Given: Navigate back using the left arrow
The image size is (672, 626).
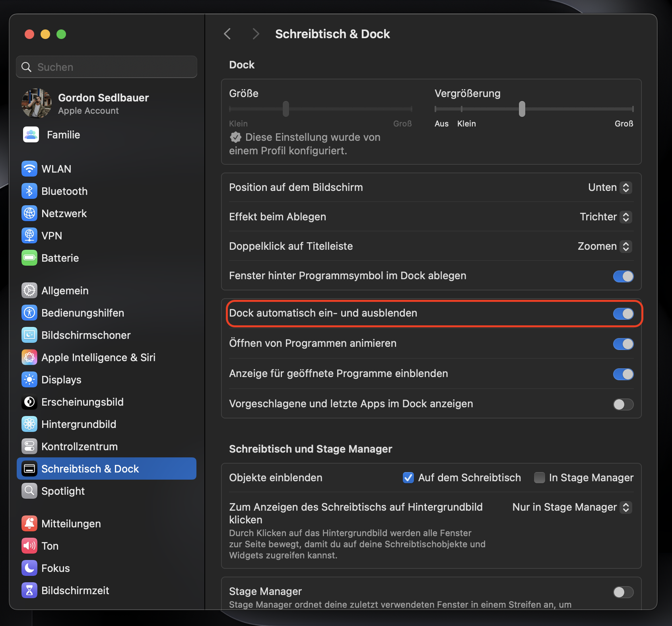Looking at the screenshot, I should click(227, 34).
